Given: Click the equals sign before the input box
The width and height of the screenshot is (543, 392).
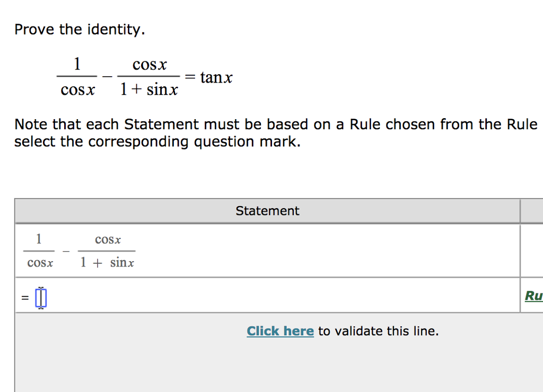Looking at the screenshot, I should pos(24,297).
